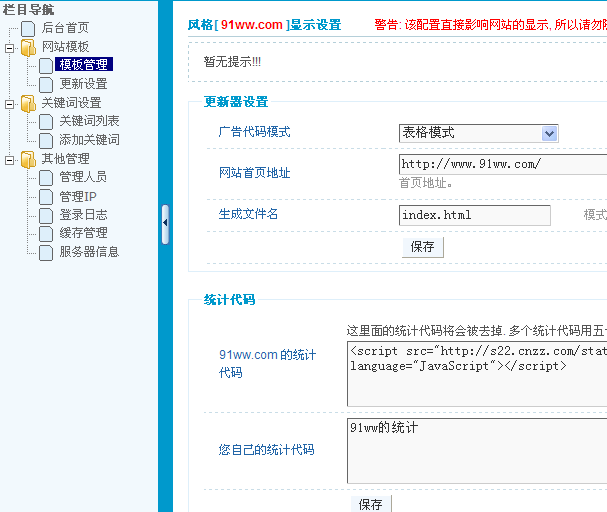Click the 其他管理 folder icon
The image size is (607, 512).
(28, 159)
